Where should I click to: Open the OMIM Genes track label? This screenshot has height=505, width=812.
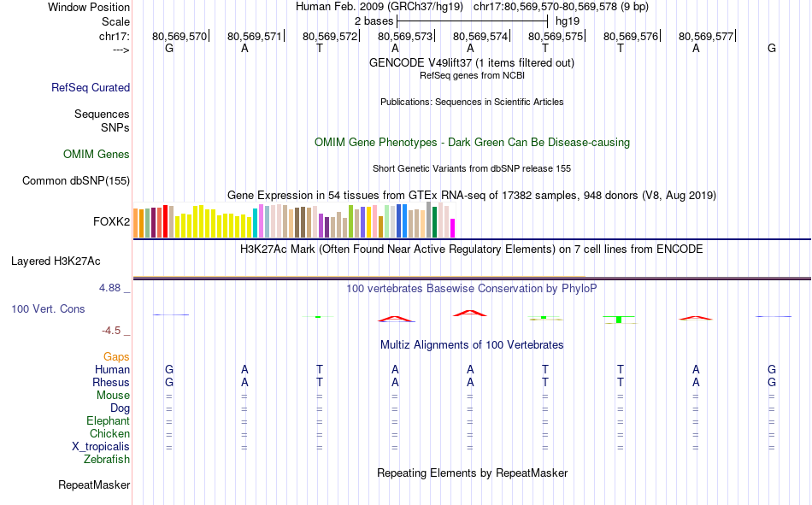pos(97,155)
